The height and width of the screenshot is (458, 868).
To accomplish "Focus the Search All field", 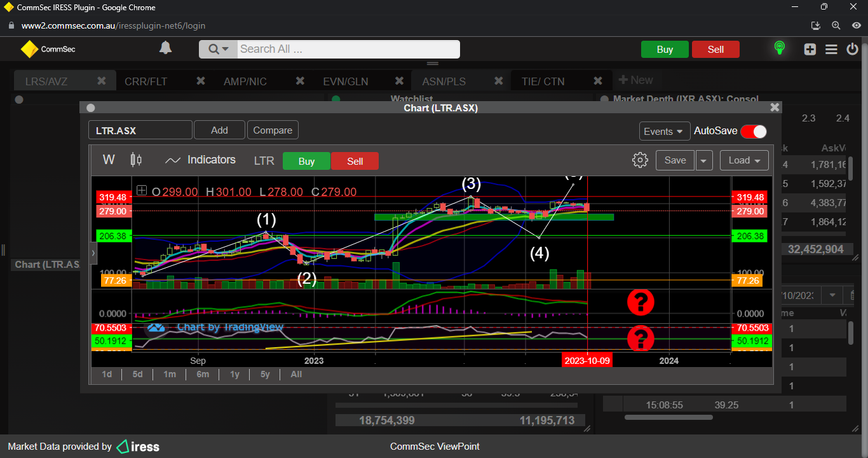I will coord(348,49).
